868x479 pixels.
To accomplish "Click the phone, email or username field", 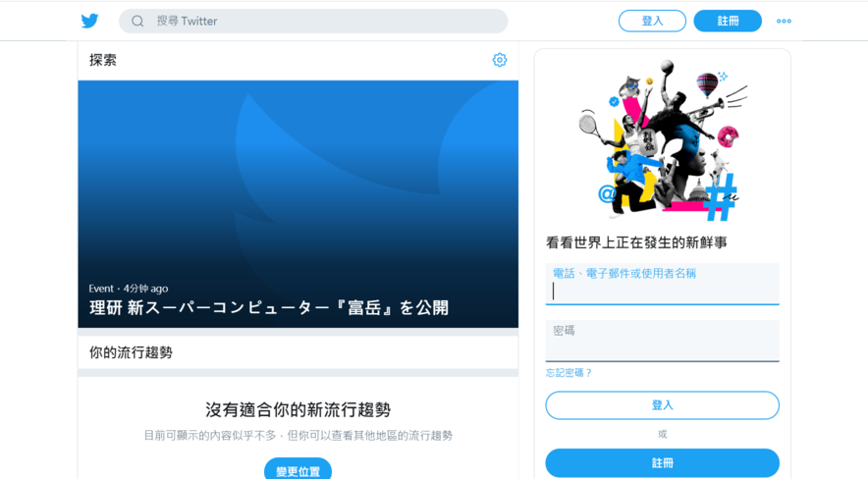I will [662, 284].
